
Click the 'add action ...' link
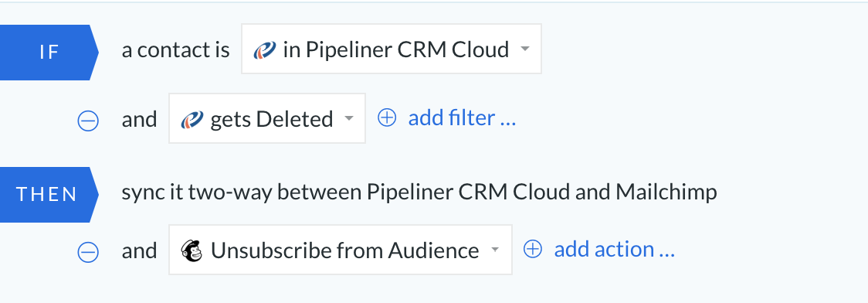coord(615,249)
